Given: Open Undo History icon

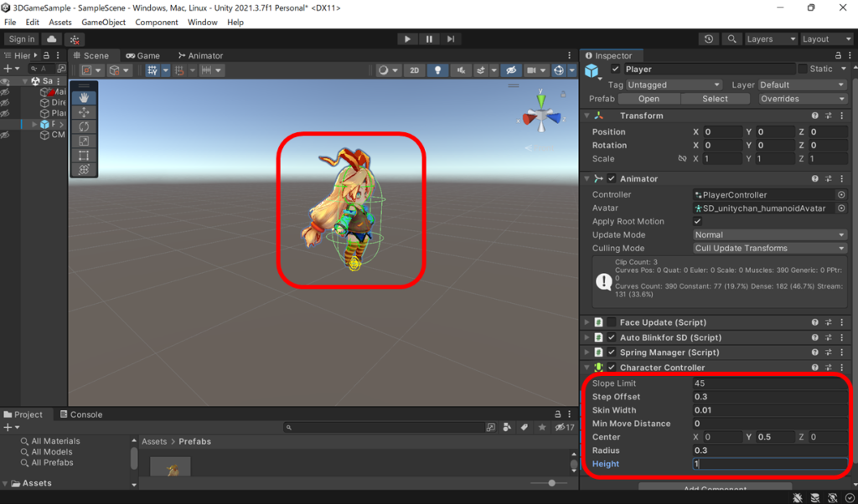Looking at the screenshot, I should coord(709,39).
